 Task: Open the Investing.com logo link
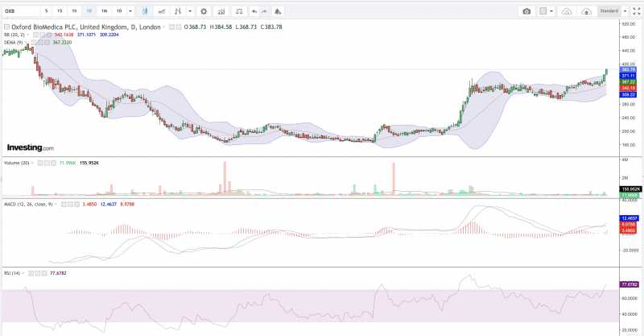click(31, 147)
